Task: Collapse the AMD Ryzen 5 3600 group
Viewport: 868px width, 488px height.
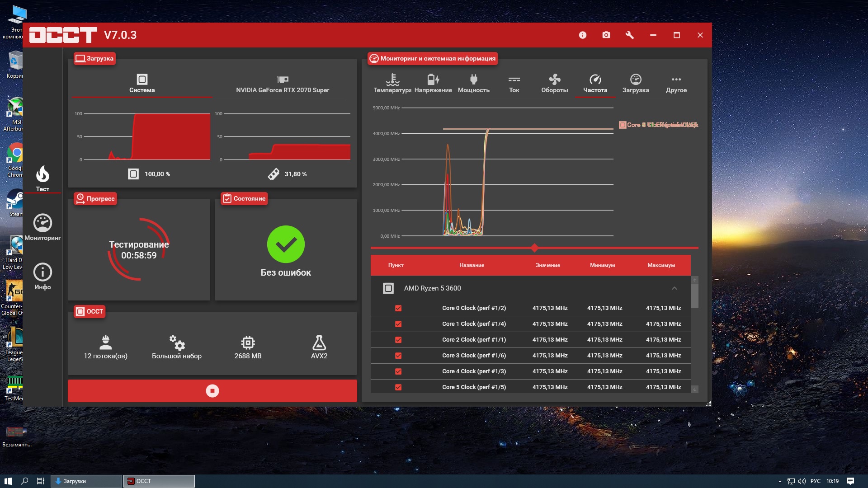Action: point(674,288)
